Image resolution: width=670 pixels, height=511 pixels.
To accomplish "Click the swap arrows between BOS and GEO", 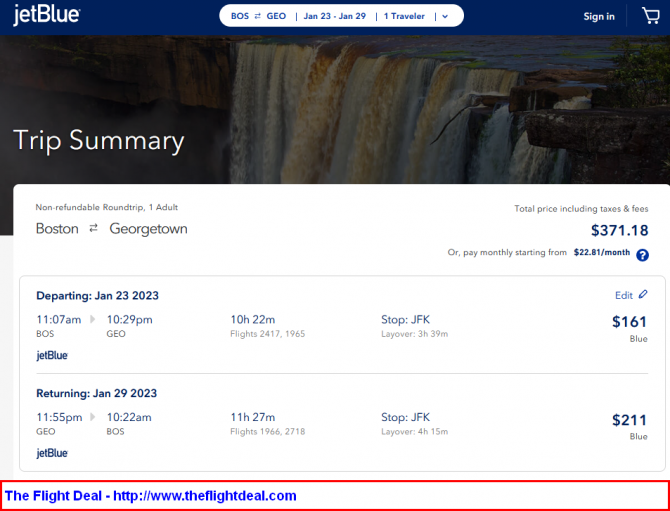I will (x=258, y=16).
